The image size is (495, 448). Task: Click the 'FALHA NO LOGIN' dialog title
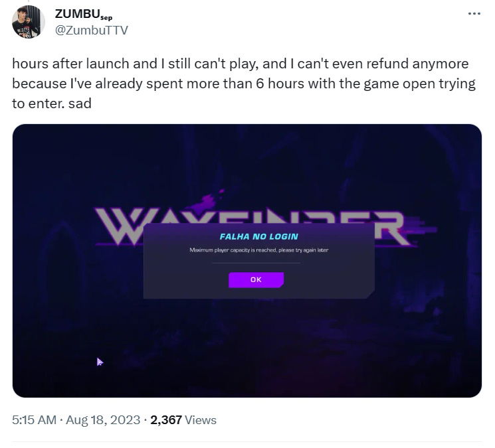point(259,236)
